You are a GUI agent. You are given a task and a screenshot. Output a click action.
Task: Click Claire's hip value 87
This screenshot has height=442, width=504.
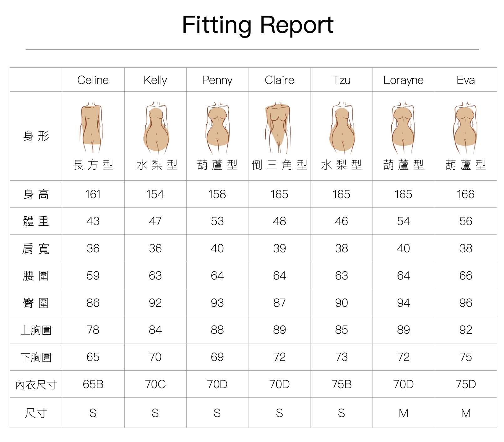pos(279,303)
